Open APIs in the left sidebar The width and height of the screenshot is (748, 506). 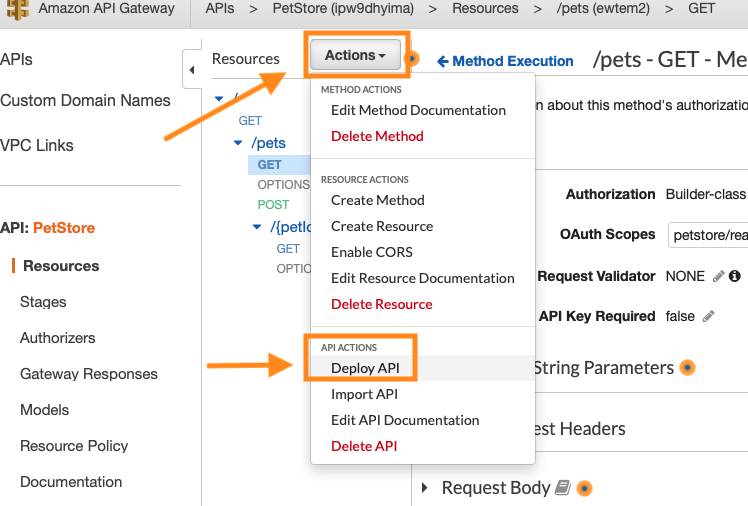click(17, 60)
